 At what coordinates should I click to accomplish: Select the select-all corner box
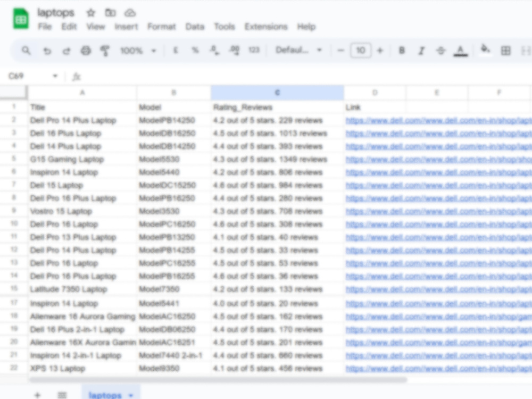point(14,92)
